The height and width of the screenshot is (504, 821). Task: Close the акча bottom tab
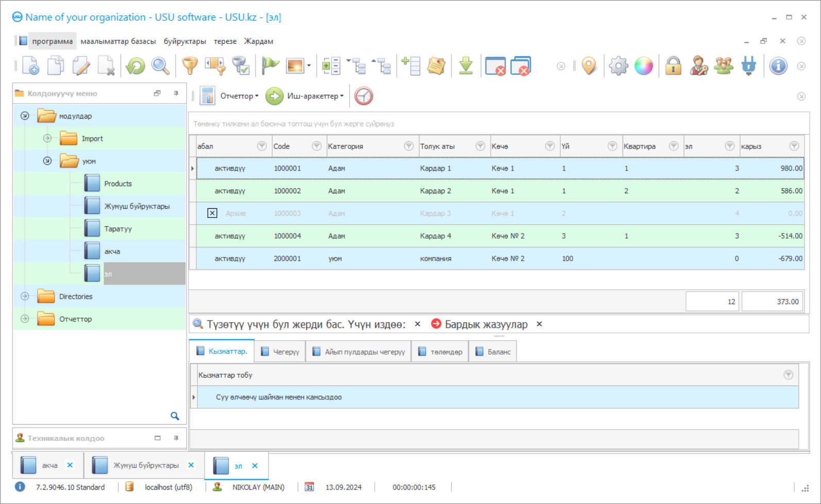[70, 465]
